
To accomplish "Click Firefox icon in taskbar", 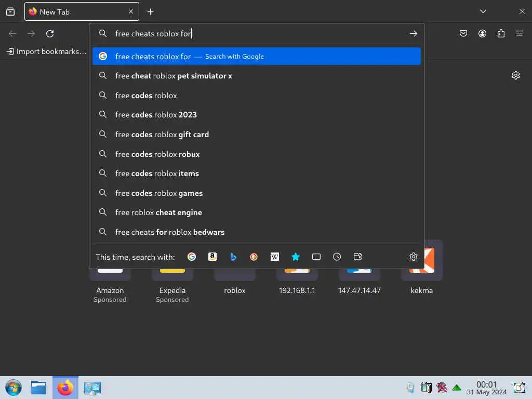I will [x=65, y=388].
